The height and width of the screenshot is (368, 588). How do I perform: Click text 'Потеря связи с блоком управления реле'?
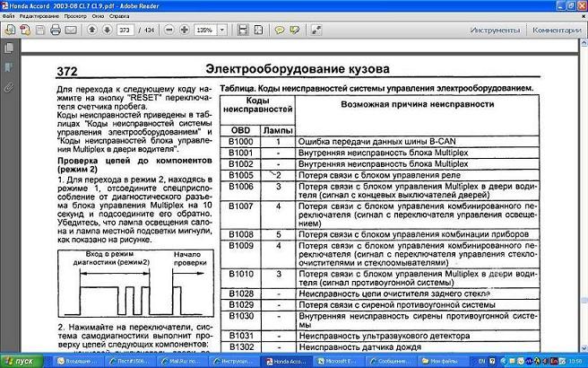coord(379,175)
